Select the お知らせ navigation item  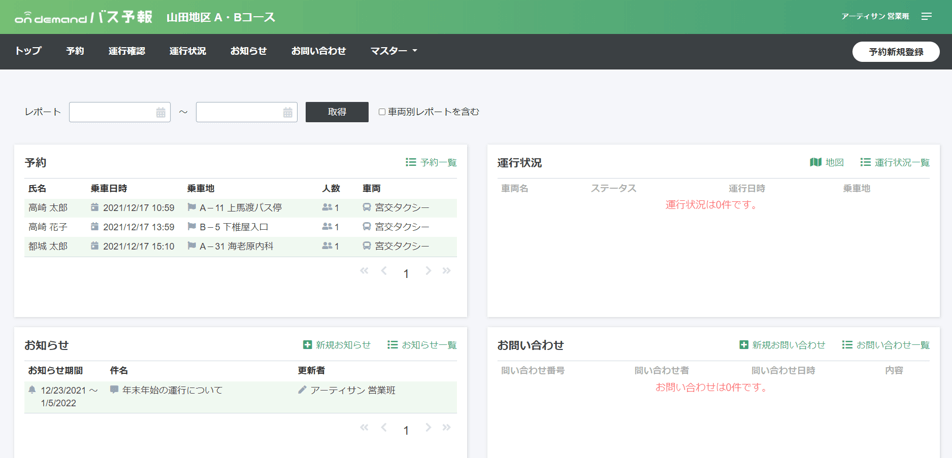pos(248,51)
